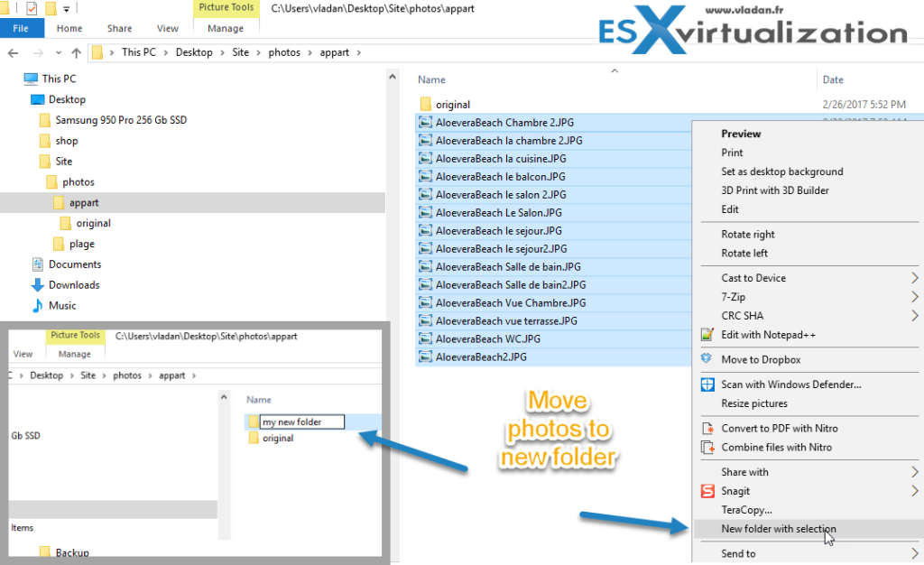Viewport: 924px width, 565px height.
Task: Open the File ribbon tab
Action: click(x=22, y=28)
